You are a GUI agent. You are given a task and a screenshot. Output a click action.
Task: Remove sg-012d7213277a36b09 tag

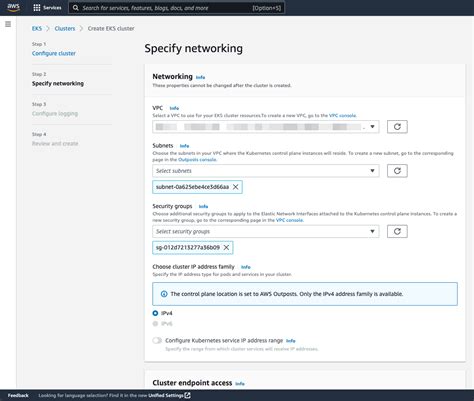226,247
